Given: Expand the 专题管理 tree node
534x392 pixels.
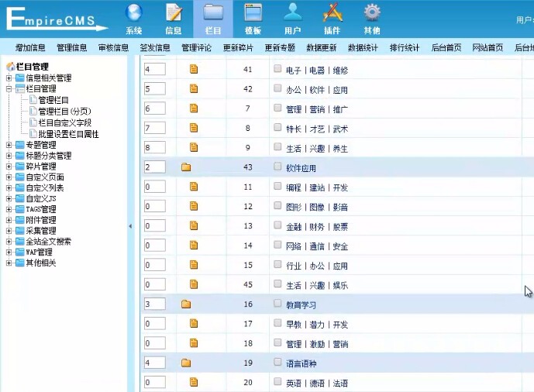Looking at the screenshot, I should point(9,145).
